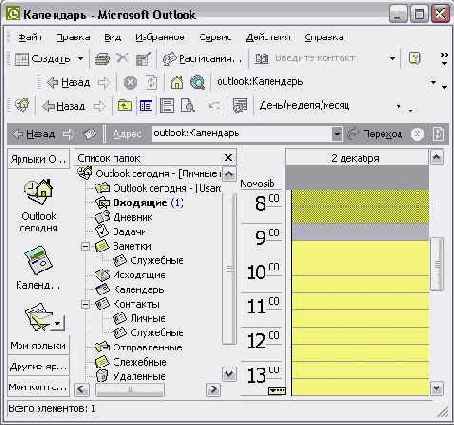Open the Правка menu
The height and width of the screenshot is (425, 454).
(x=73, y=37)
